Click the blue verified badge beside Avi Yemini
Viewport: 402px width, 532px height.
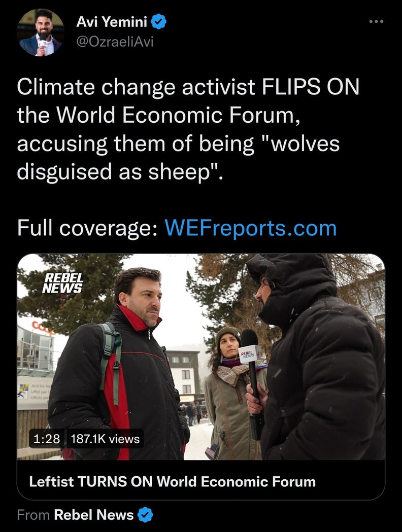pyautogui.click(x=158, y=22)
